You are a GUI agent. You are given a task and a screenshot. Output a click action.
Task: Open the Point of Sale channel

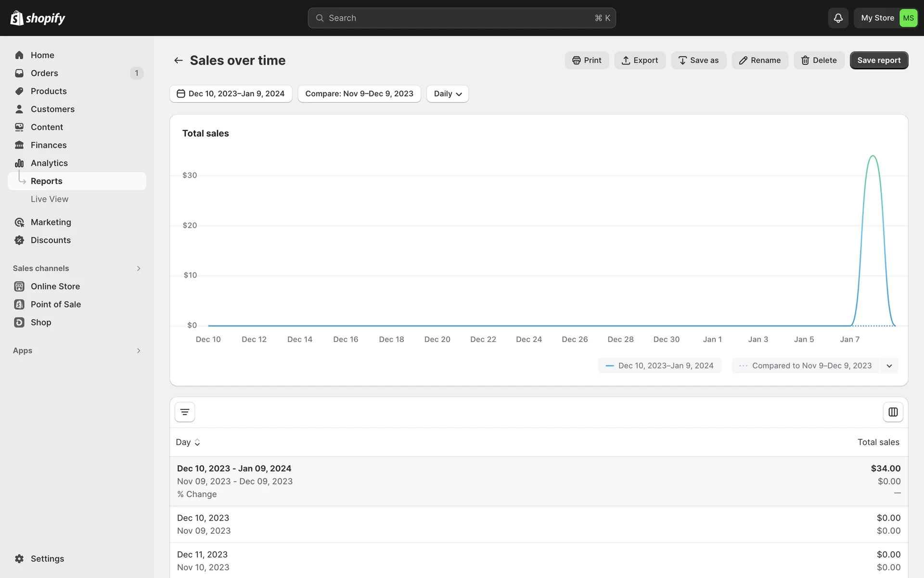(x=56, y=304)
